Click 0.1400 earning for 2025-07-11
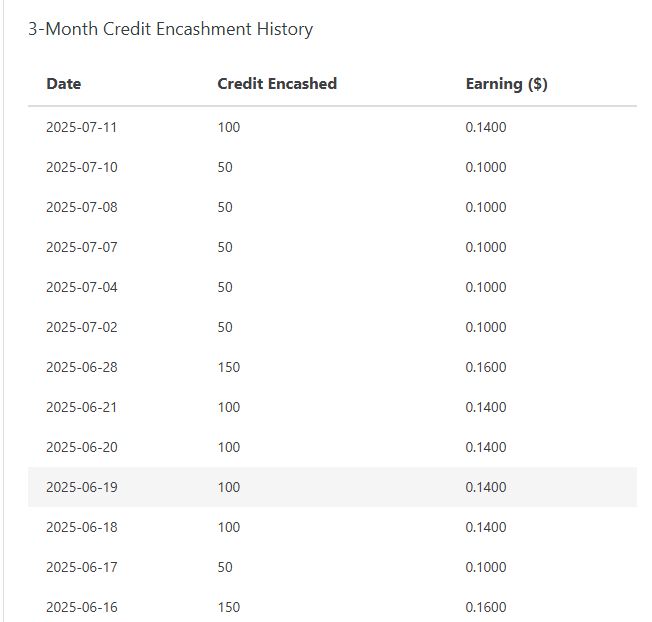The height and width of the screenshot is (622, 652). coord(486,127)
